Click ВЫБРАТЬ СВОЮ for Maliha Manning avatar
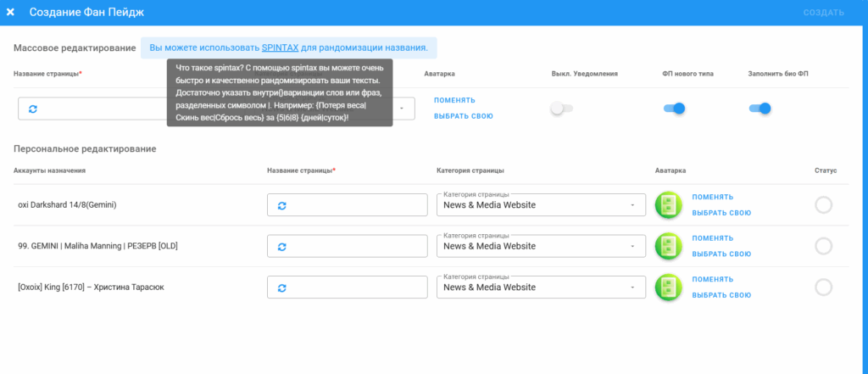 point(722,254)
